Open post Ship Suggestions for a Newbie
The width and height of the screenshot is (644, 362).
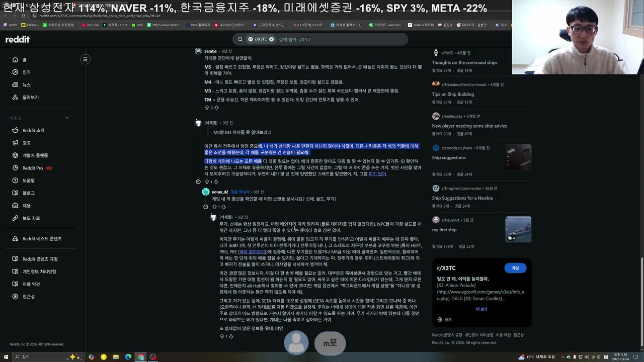462,198
